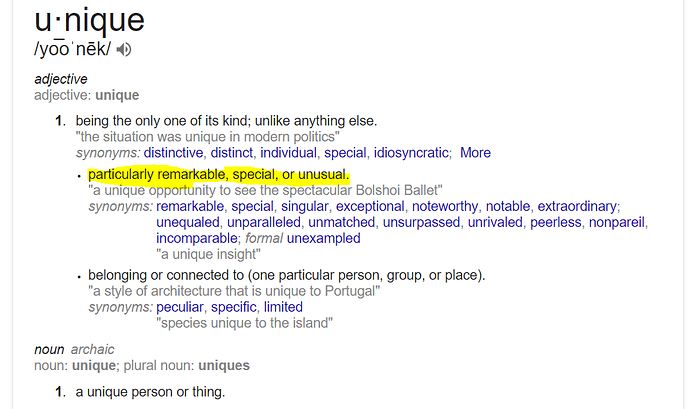Click the synonym 'nonpareil'
Screen dimensions: 690x409
tap(619, 222)
